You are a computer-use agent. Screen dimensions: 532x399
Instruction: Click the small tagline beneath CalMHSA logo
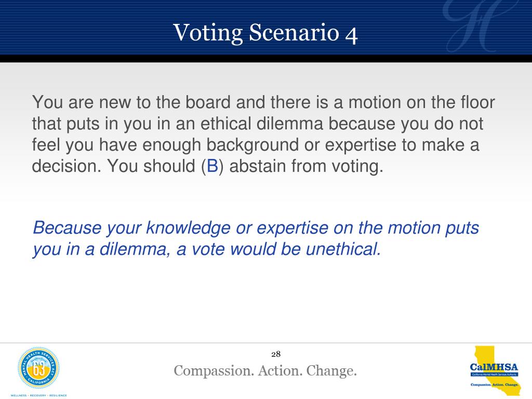point(495,384)
